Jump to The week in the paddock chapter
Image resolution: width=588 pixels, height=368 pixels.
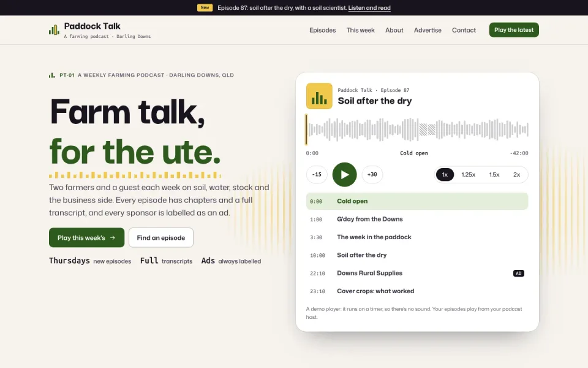tap(417, 237)
